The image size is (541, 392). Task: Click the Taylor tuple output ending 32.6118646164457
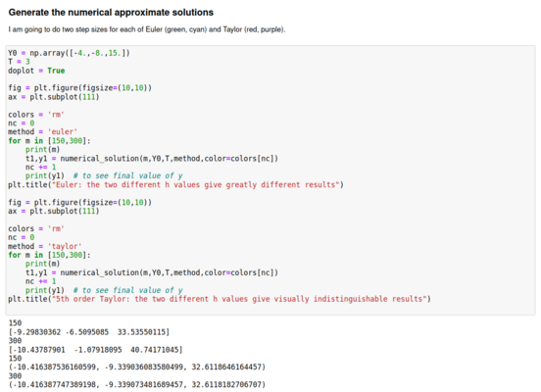click(x=137, y=367)
